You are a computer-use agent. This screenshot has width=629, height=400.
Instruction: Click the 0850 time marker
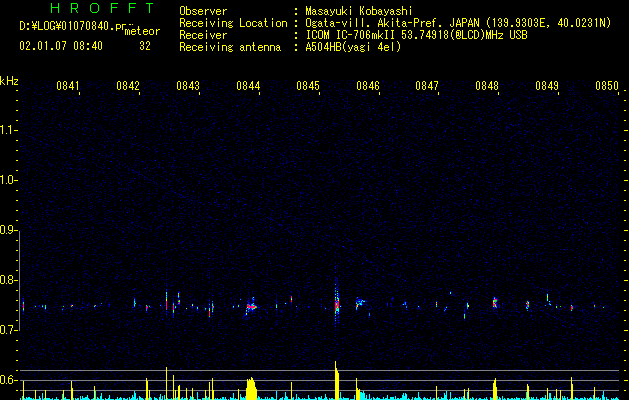(607, 86)
